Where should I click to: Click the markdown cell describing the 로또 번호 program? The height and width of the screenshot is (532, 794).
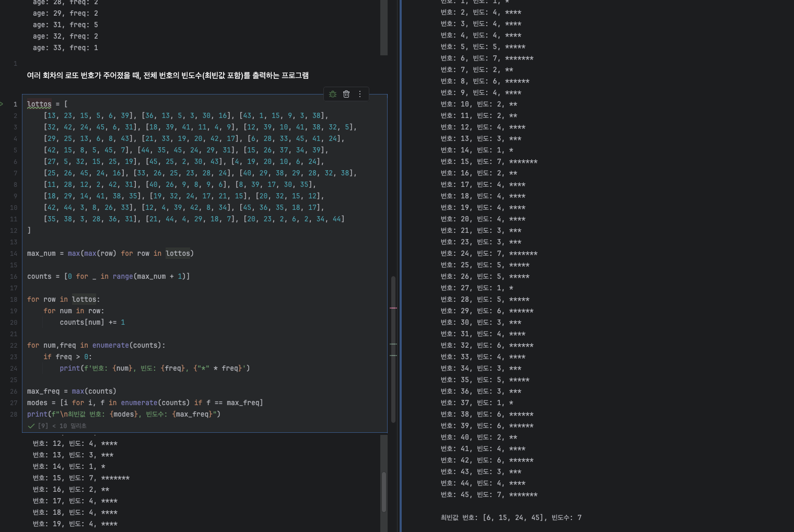click(168, 75)
